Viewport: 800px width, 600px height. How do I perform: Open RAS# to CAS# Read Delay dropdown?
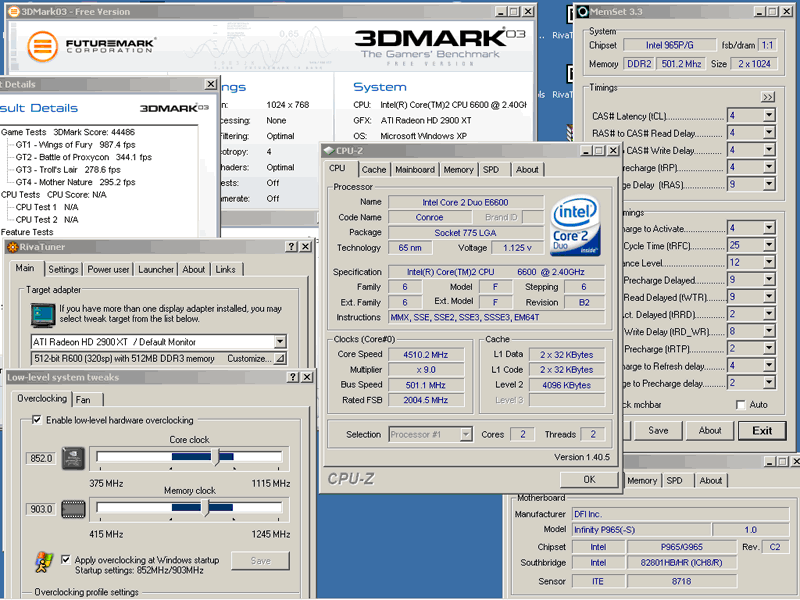769,133
